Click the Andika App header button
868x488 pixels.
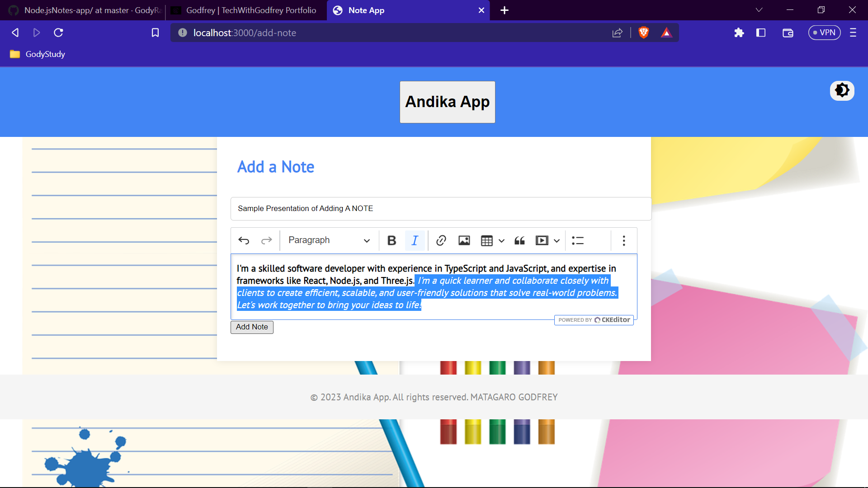(x=447, y=102)
